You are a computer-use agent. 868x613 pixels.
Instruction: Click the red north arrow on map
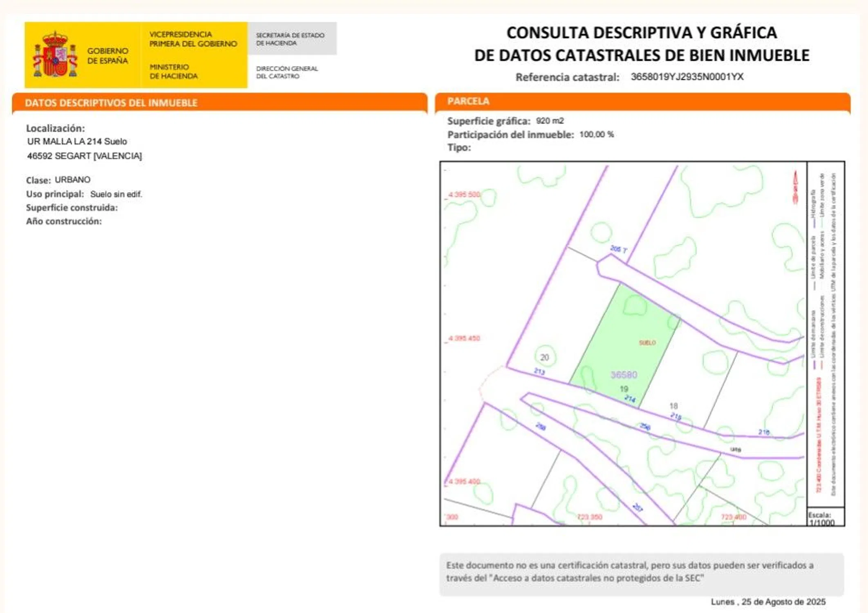[x=795, y=188]
